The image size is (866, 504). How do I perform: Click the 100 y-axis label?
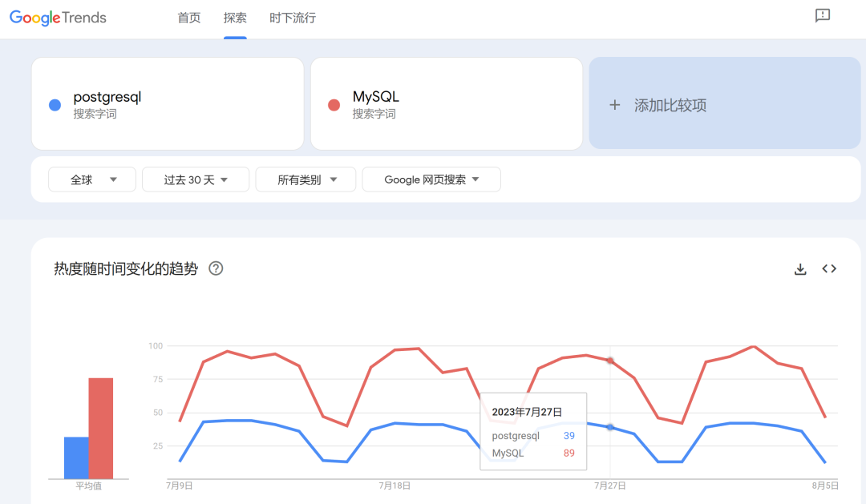pos(156,346)
